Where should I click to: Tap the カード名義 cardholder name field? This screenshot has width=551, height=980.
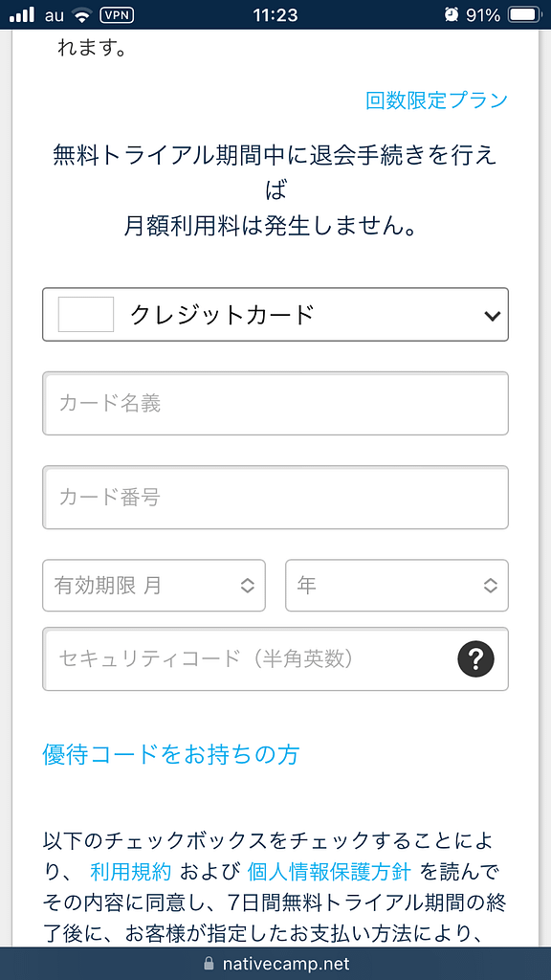click(275, 403)
